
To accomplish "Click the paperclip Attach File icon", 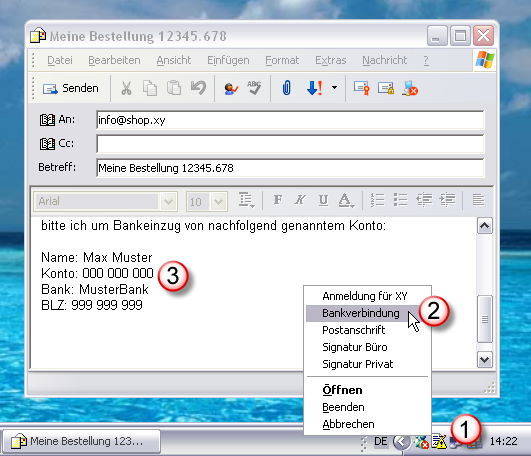I will (x=286, y=88).
